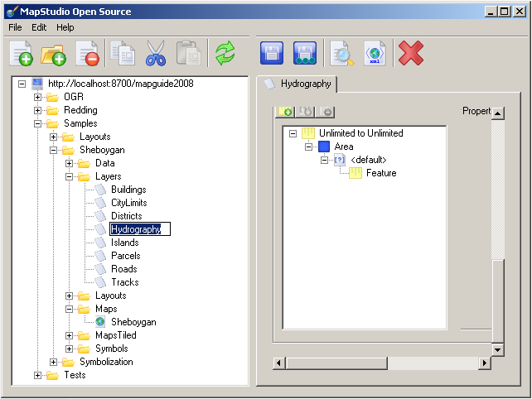Click the scissors cut icon
The height and width of the screenshot is (399, 532).
coord(156,54)
